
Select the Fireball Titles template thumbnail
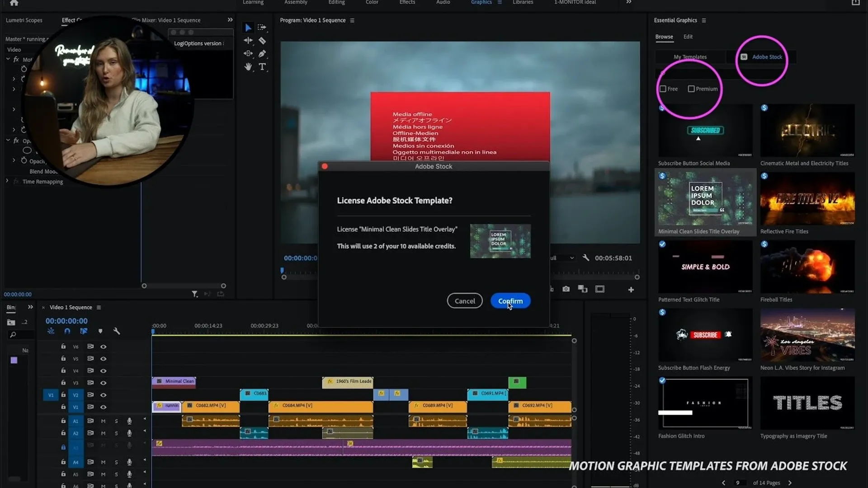point(807,267)
